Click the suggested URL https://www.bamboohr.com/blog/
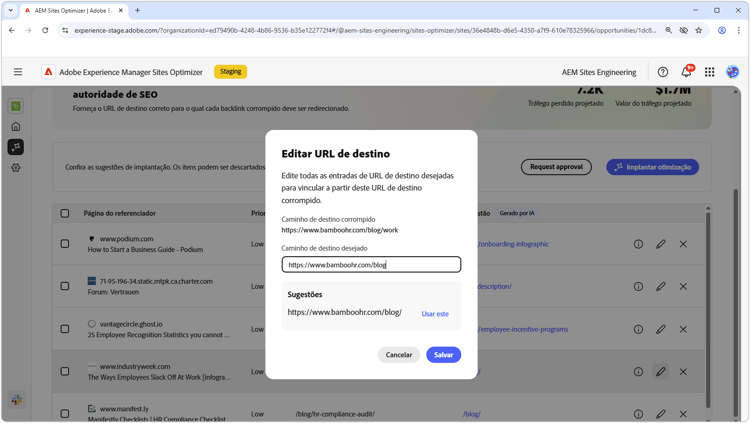 click(344, 312)
